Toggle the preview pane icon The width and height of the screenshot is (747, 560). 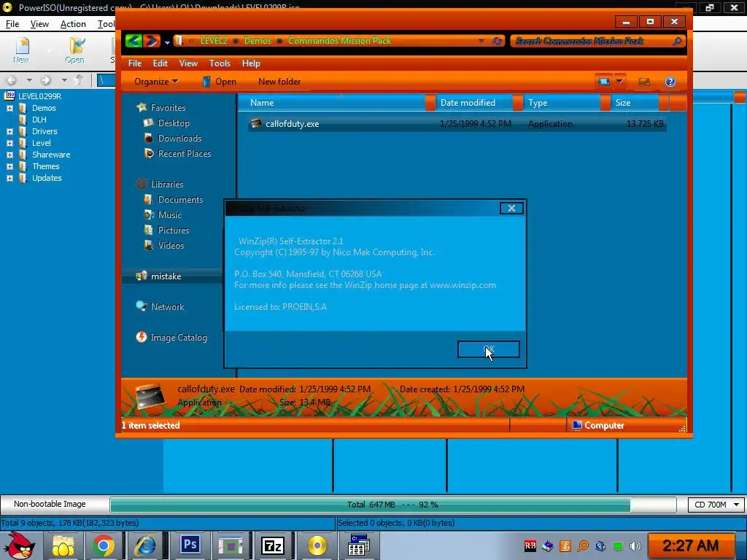[x=644, y=82]
